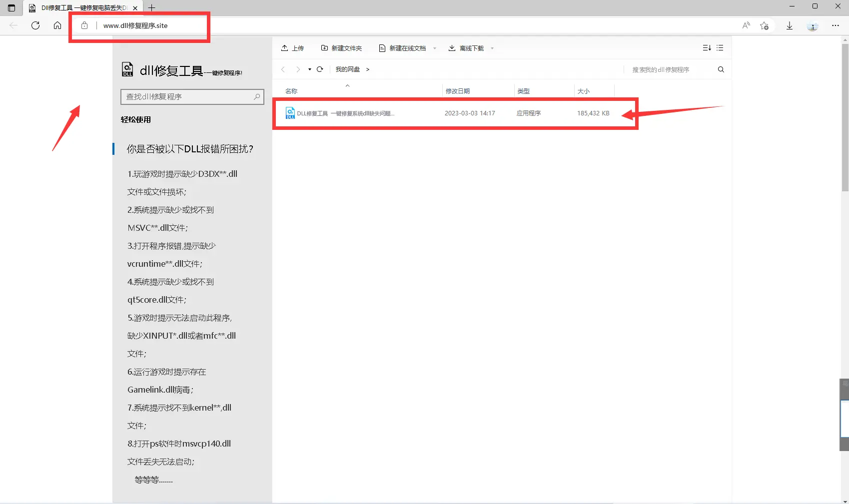Open browser profile avatar
849x504 pixels.
(x=813, y=26)
